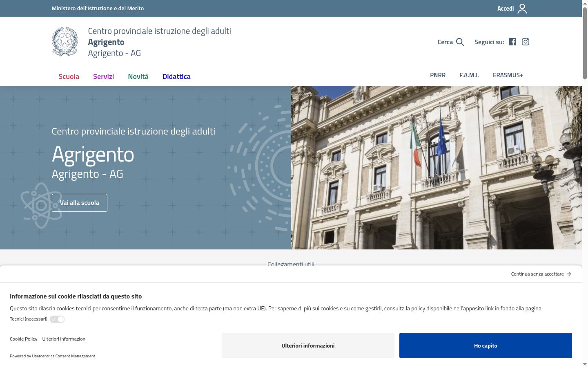Image resolution: width=588 pixels, height=368 pixels.
Task: Open the Instagram profile icon
Action: [x=526, y=42]
